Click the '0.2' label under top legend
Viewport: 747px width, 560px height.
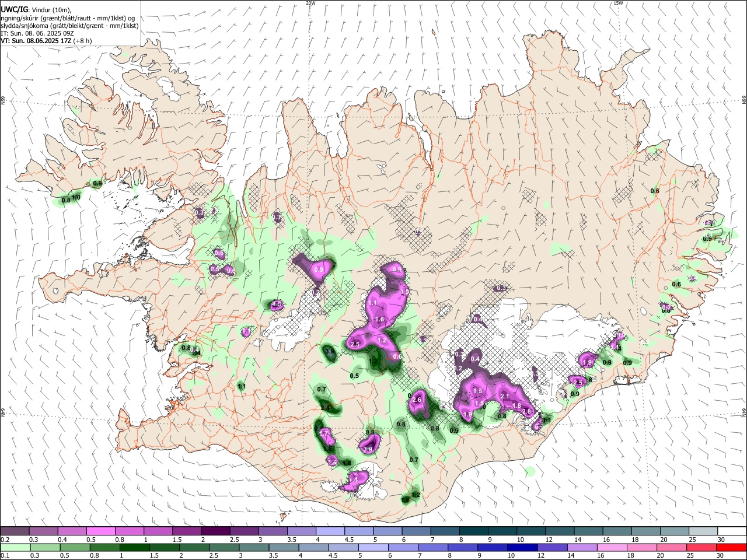pyautogui.click(x=6, y=540)
